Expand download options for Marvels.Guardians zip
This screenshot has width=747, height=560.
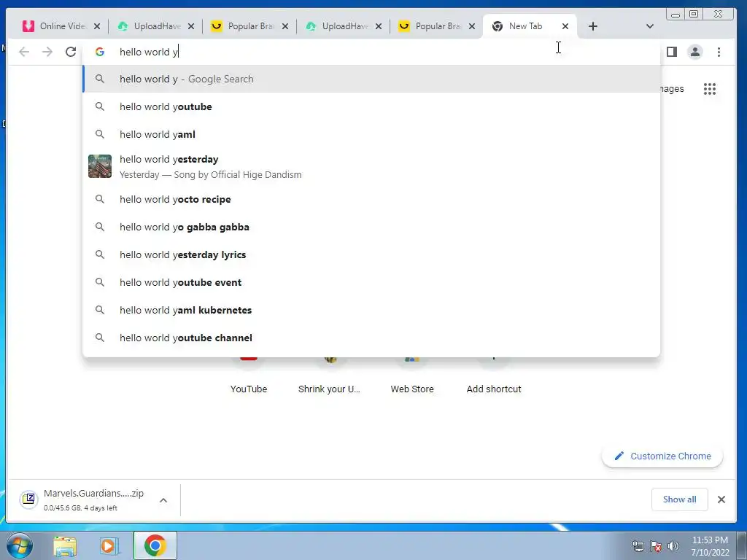coord(163,500)
